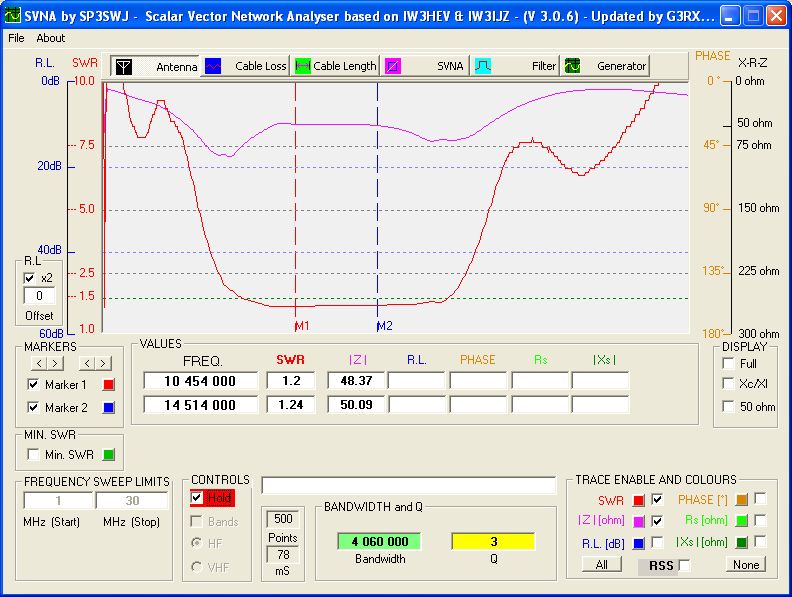Enable the Full display checkbox
This screenshot has height=597, width=792.
click(x=729, y=363)
